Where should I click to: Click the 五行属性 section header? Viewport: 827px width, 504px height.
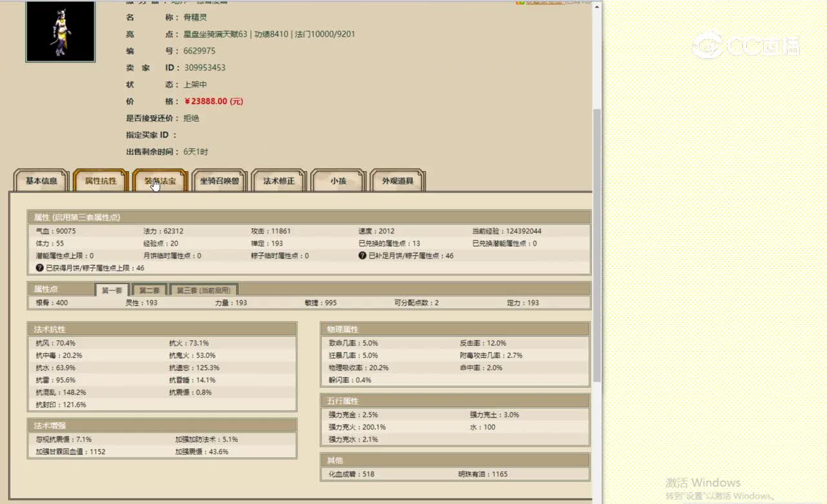455,401
